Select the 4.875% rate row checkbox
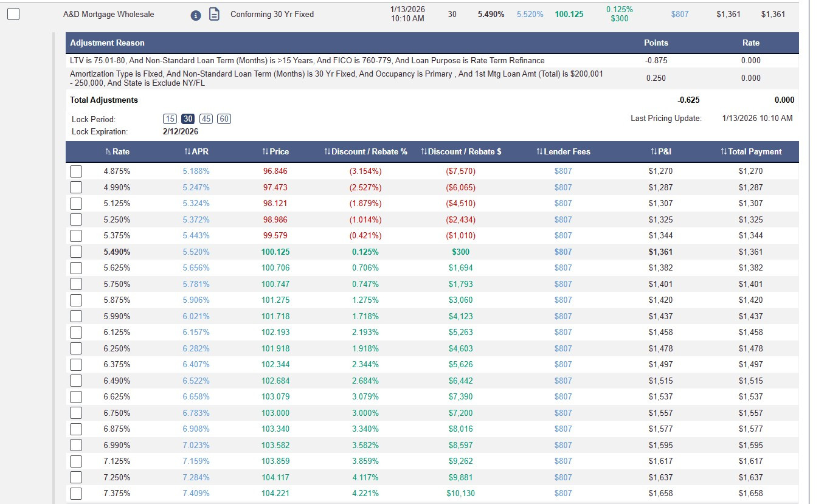This screenshot has width=827, height=504. pos(76,171)
